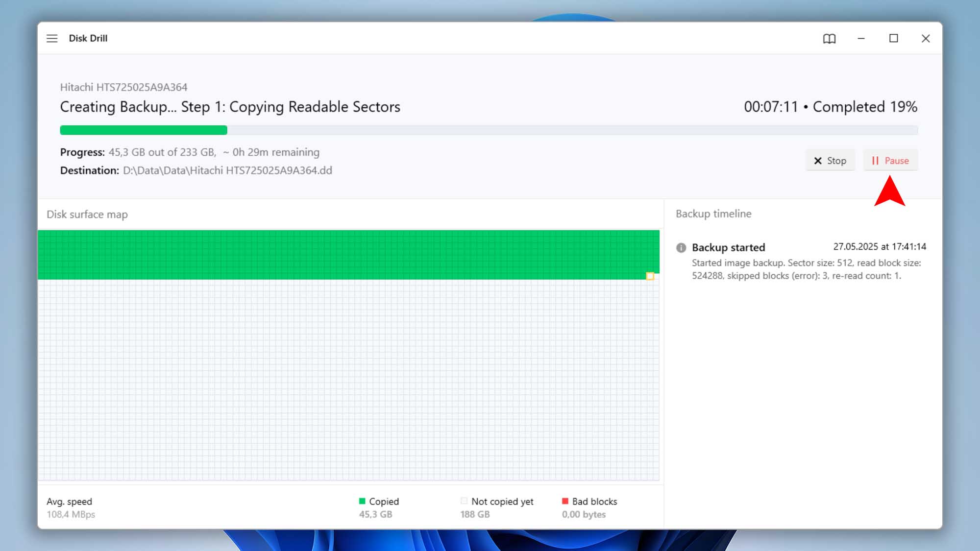Image resolution: width=980 pixels, height=551 pixels.
Task: Pause the backup process
Action: click(890, 161)
